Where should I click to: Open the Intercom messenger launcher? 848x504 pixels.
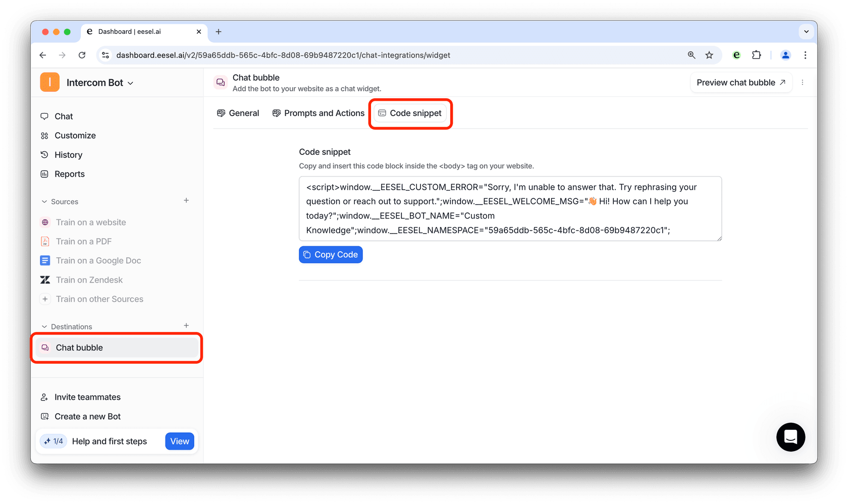790,437
